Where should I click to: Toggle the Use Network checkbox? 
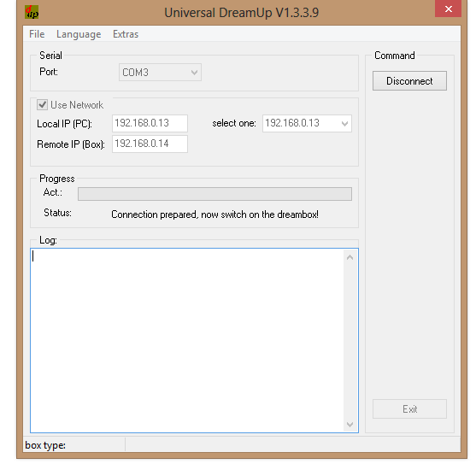42,105
